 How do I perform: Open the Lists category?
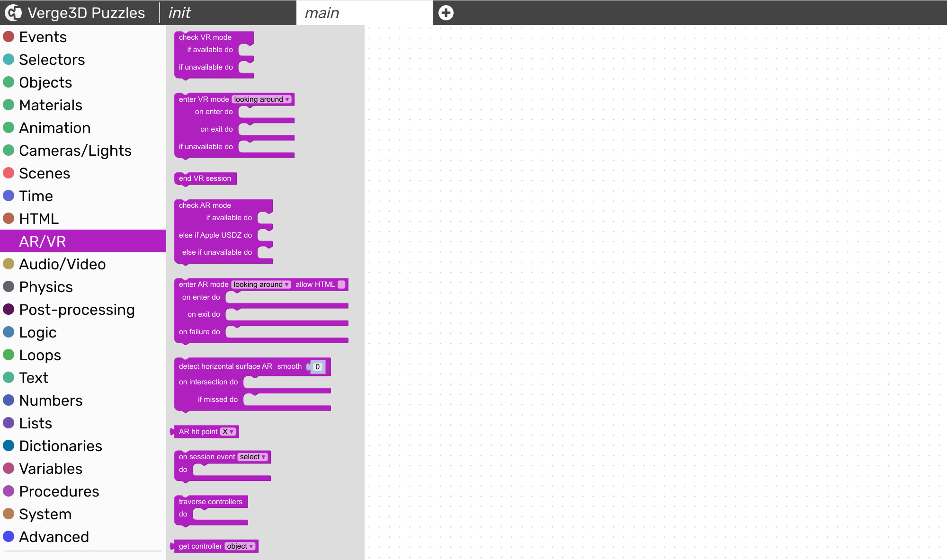(83, 423)
